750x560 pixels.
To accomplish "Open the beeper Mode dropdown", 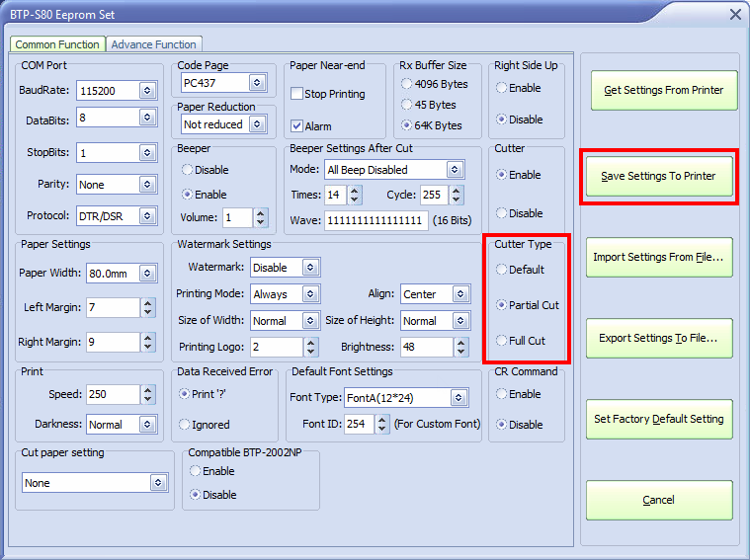I will pyautogui.click(x=455, y=169).
